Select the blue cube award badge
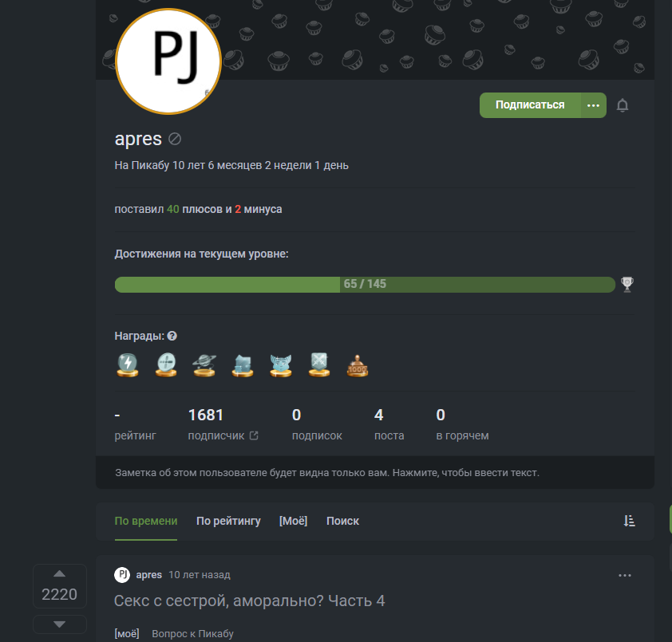 click(x=243, y=365)
